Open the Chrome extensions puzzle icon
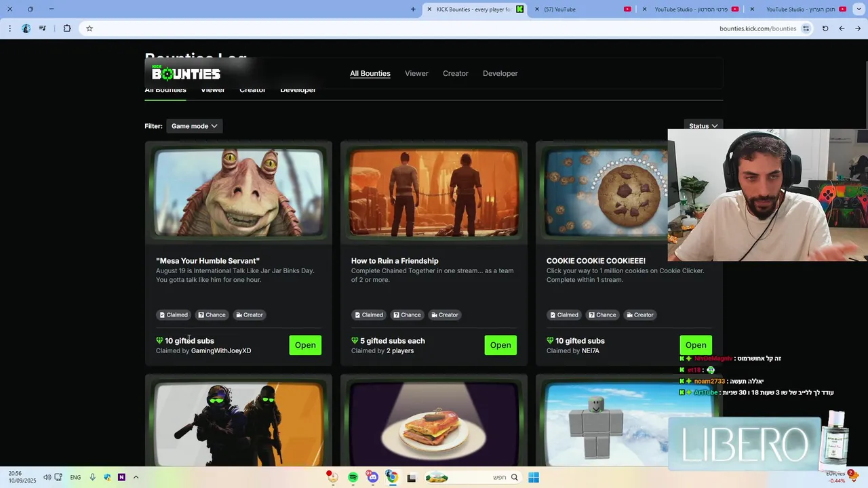 click(x=67, y=28)
